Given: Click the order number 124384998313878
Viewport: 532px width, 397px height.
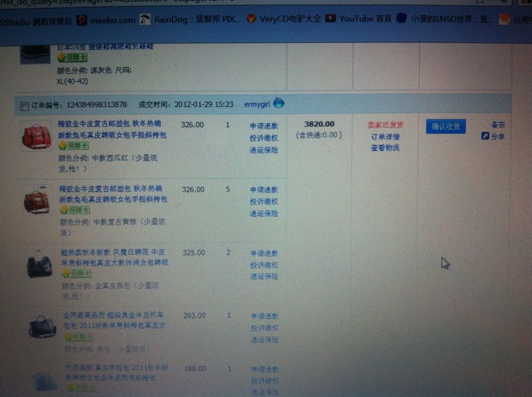Looking at the screenshot, I should pyautogui.click(x=96, y=104).
